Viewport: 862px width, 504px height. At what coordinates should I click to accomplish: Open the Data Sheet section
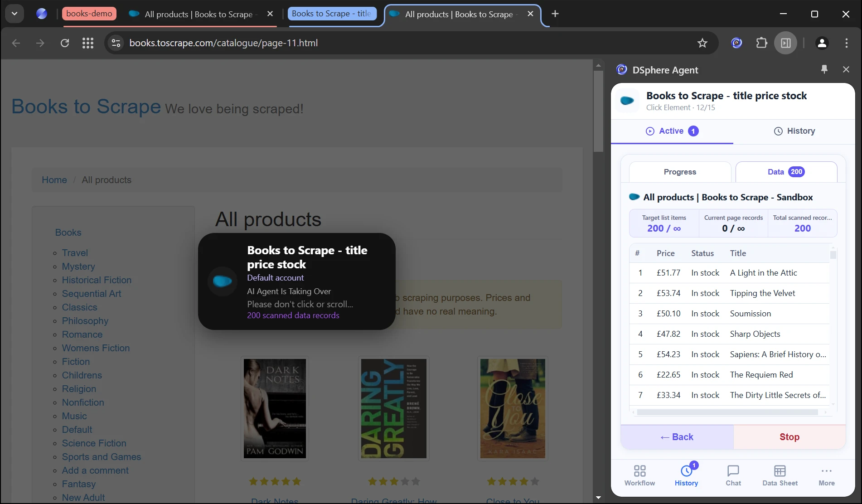pos(780,475)
